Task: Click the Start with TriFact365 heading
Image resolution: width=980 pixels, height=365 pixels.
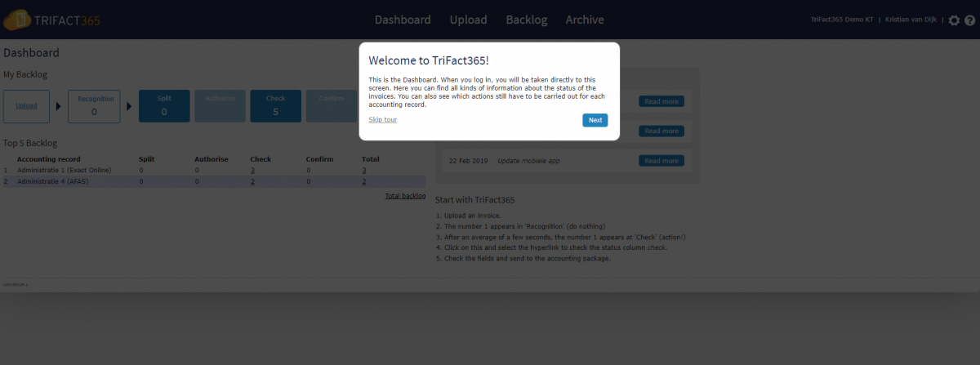Action: point(474,200)
